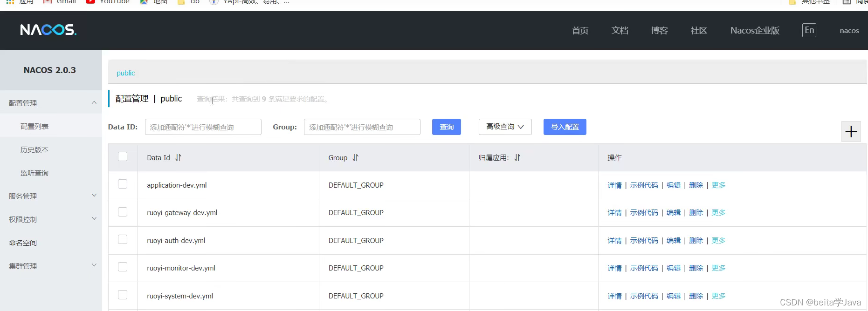Expand the 服务管理 sidebar section
Screen dimensions: 868x311
click(51, 196)
